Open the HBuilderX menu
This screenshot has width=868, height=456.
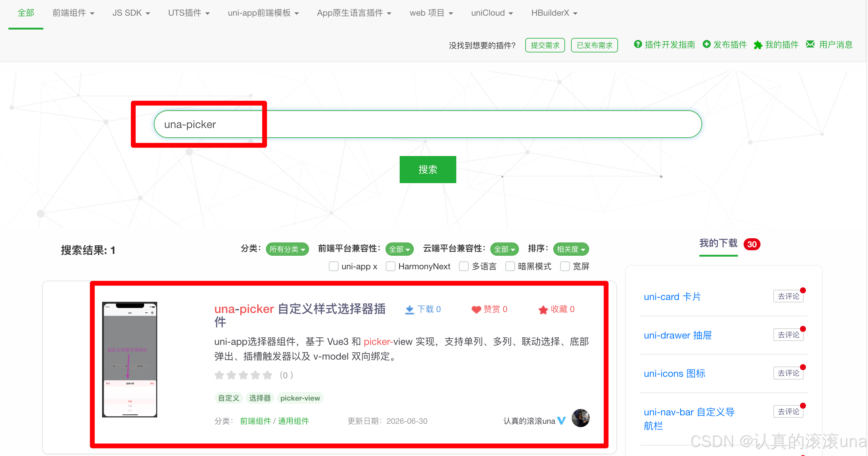click(x=554, y=13)
